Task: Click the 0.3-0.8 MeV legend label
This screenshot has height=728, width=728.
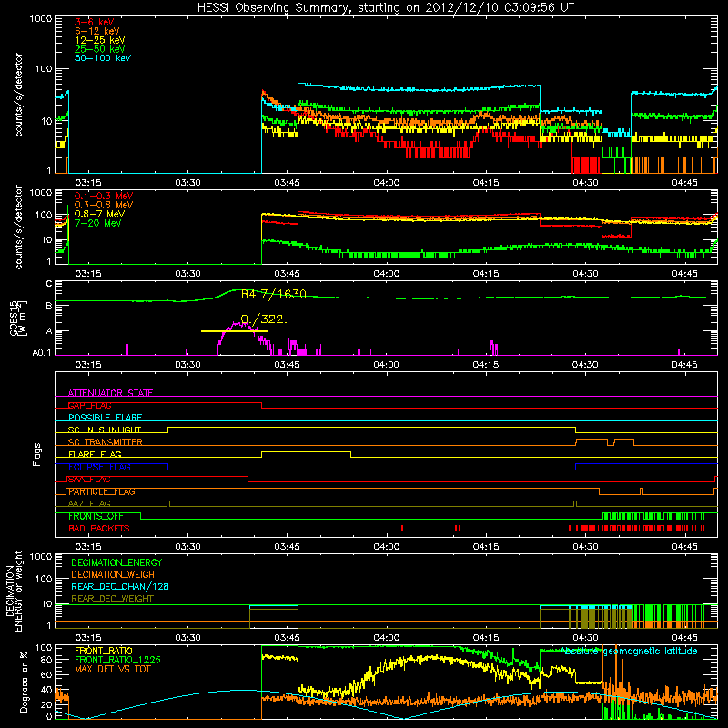Action: tap(104, 205)
